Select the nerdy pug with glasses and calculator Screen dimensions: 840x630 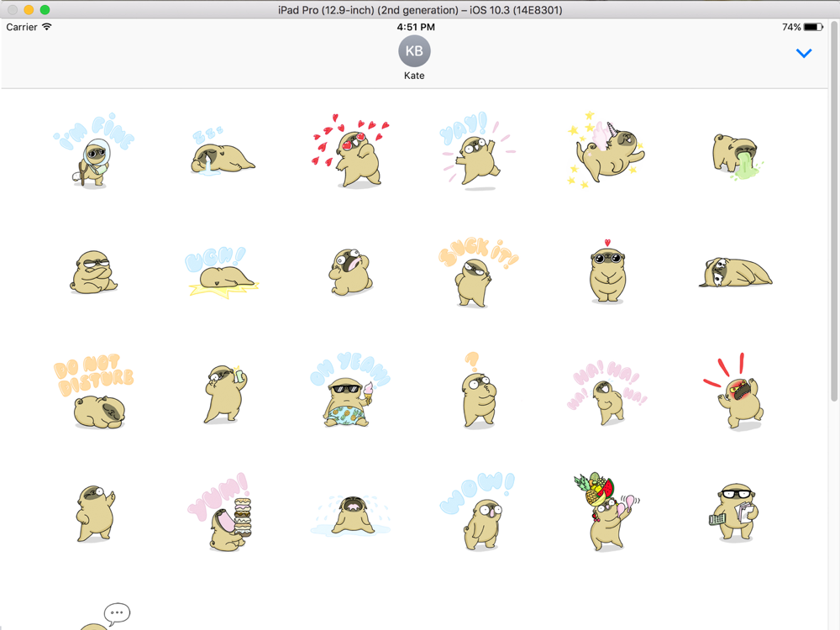tap(734, 512)
